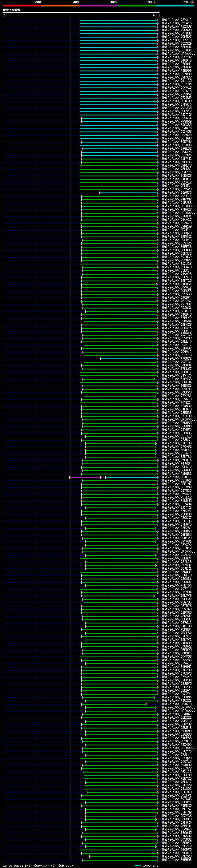Viewport: 197px width, 868px height.
Task: Select hit label UniRef100_Q9PLF3
Action: click(x=177, y=165)
